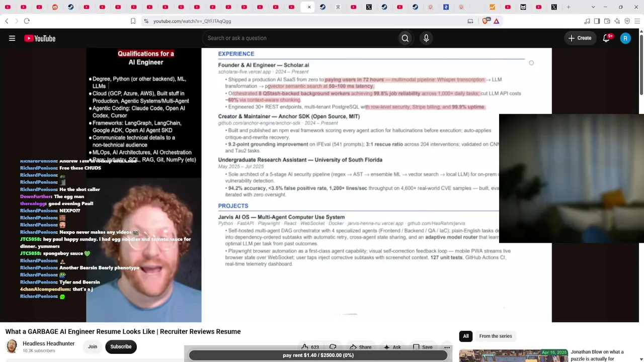Open YouTube notifications bell

pos(607,38)
